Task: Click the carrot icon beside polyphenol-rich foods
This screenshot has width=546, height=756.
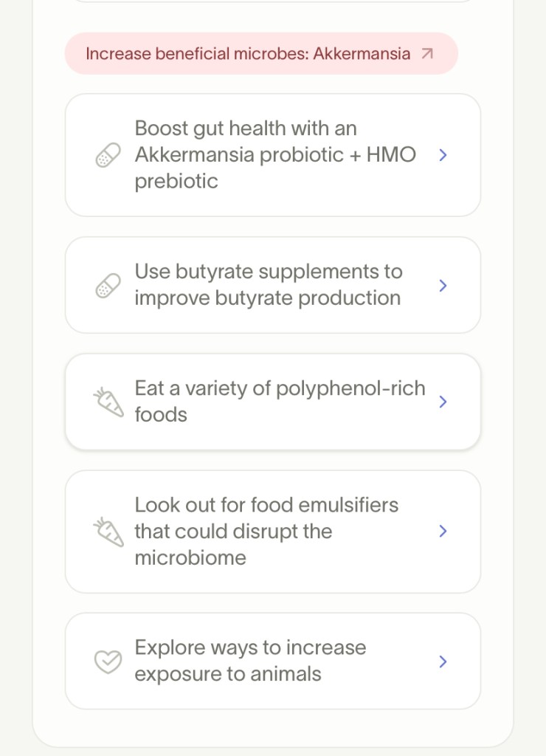Action: pos(108,402)
